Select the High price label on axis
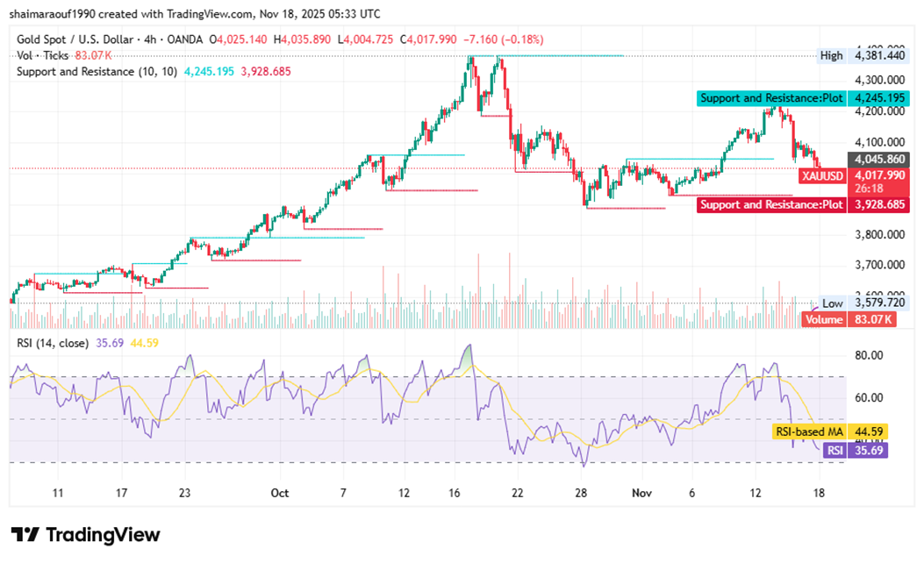The height and width of the screenshot is (563, 924). click(831, 55)
